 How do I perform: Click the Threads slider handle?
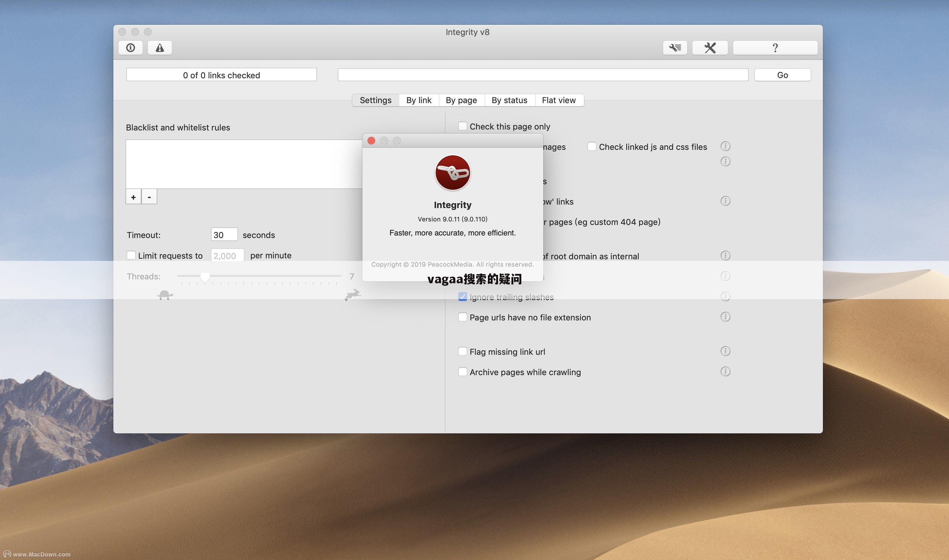pyautogui.click(x=205, y=277)
